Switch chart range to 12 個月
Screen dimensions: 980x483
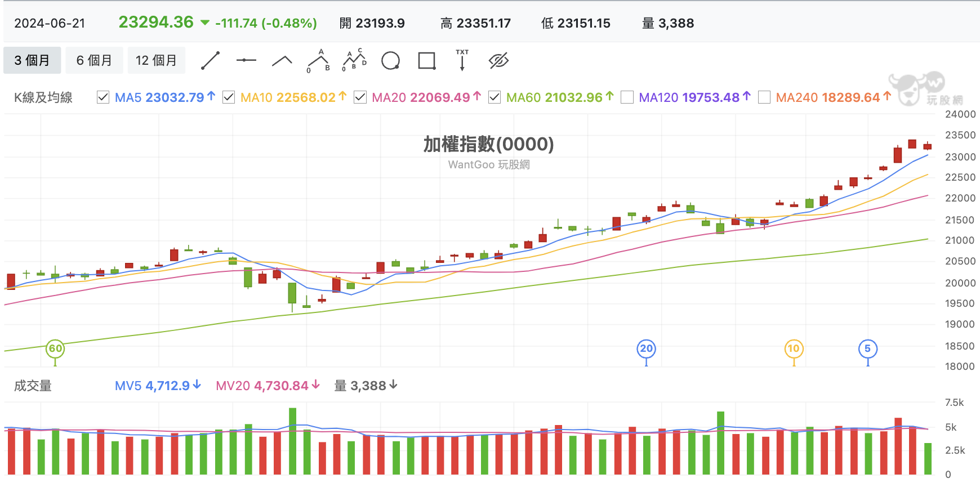pos(156,60)
